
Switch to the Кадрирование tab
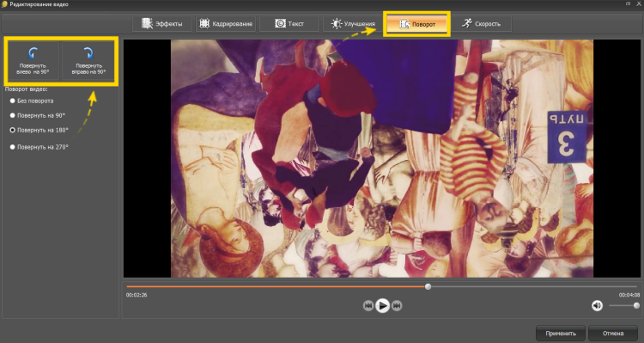[226, 24]
